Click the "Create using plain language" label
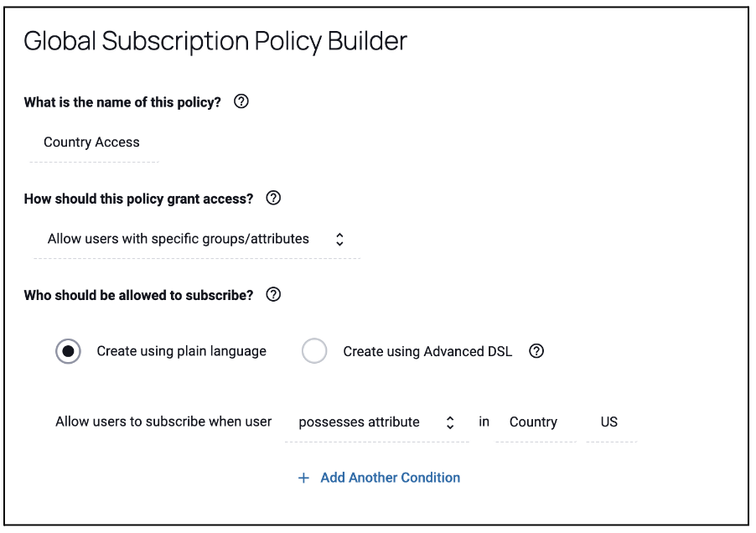The image size is (756, 533). (181, 351)
